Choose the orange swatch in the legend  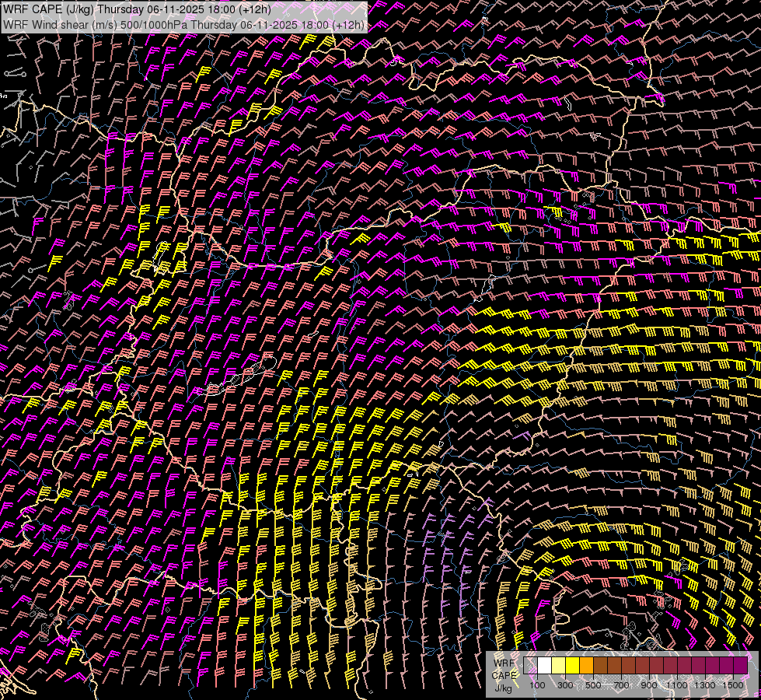coord(587,666)
